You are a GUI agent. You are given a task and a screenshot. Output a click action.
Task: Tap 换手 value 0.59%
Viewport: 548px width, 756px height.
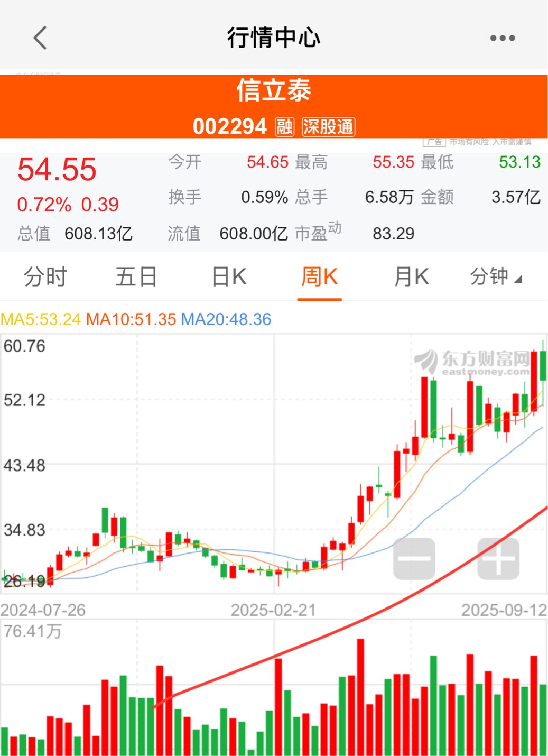[264, 197]
